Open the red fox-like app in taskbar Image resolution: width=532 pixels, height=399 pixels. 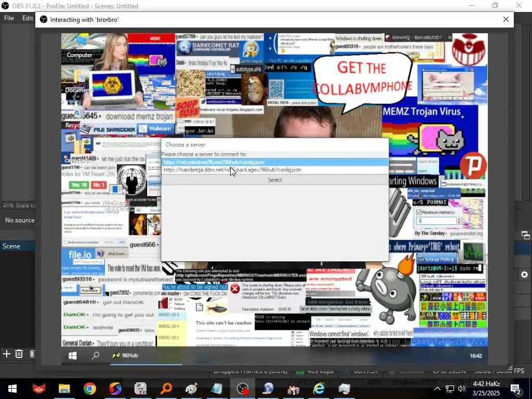pos(38,389)
